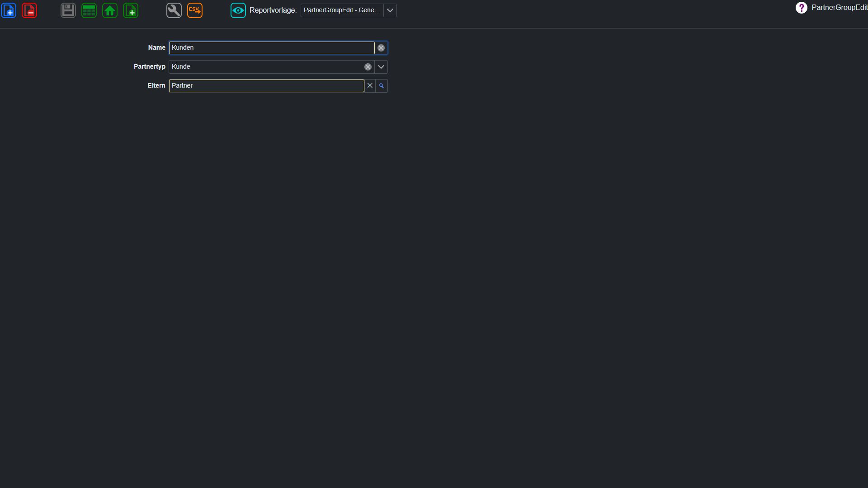868x488 pixels.
Task: Click the Eltern field containing Partner
Action: [x=267, y=86]
